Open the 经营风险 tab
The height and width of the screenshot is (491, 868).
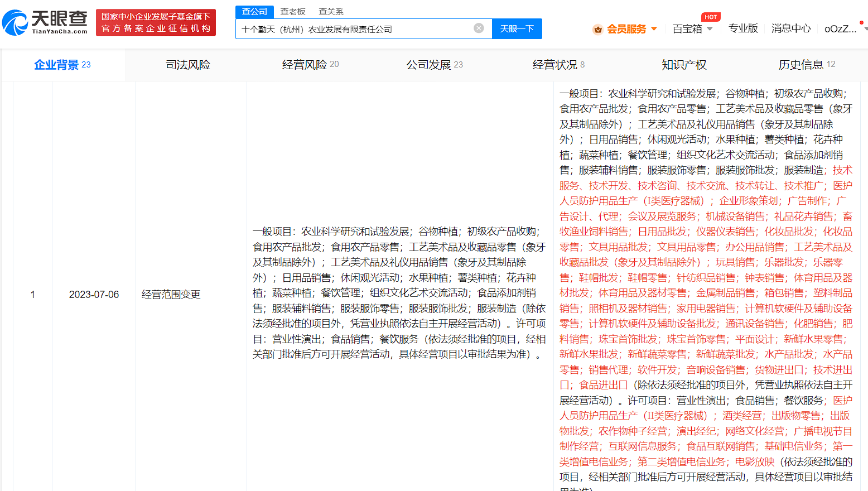tap(305, 64)
